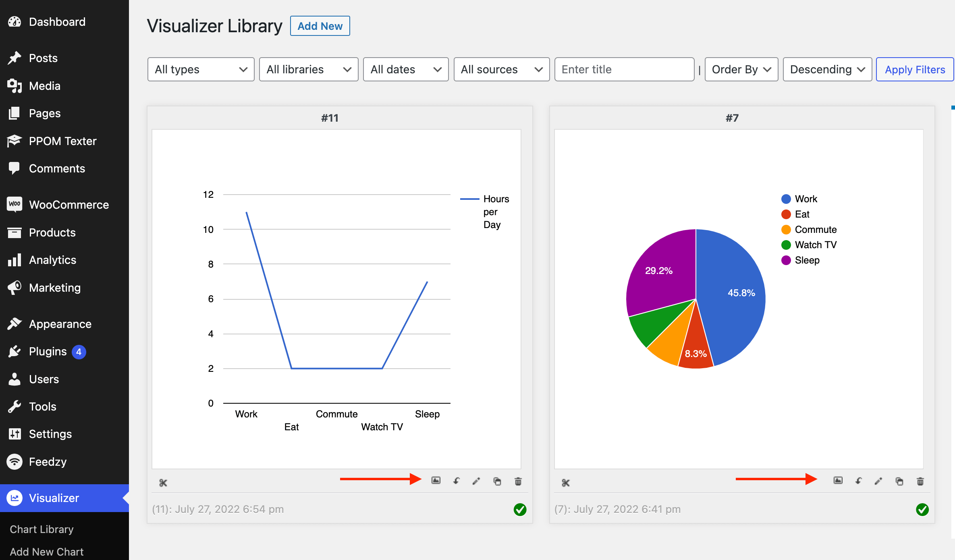Focus the Enter title search field
Image resolution: width=955 pixels, height=560 pixels.
(624, 69)
